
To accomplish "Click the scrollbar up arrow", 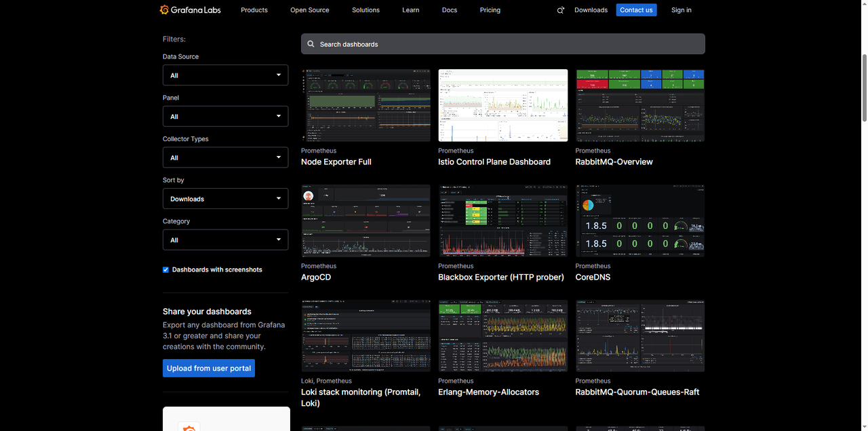I will coord(864,4).
